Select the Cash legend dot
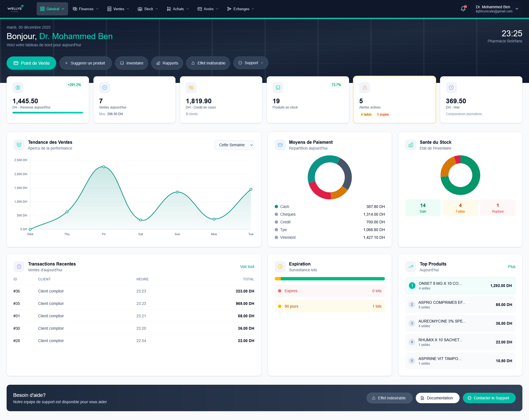 pyautogui.click(x=276, y=207)
